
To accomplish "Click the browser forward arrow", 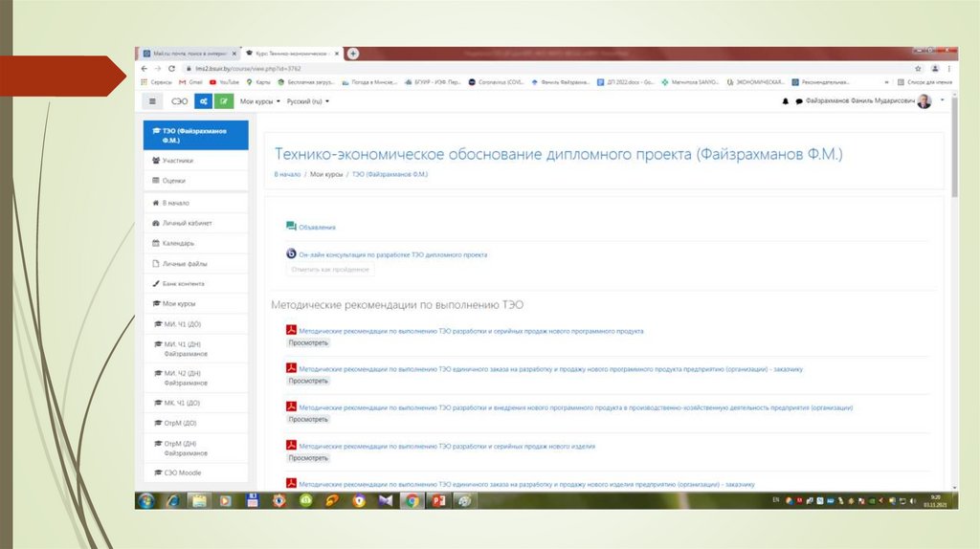I will 158,69.
